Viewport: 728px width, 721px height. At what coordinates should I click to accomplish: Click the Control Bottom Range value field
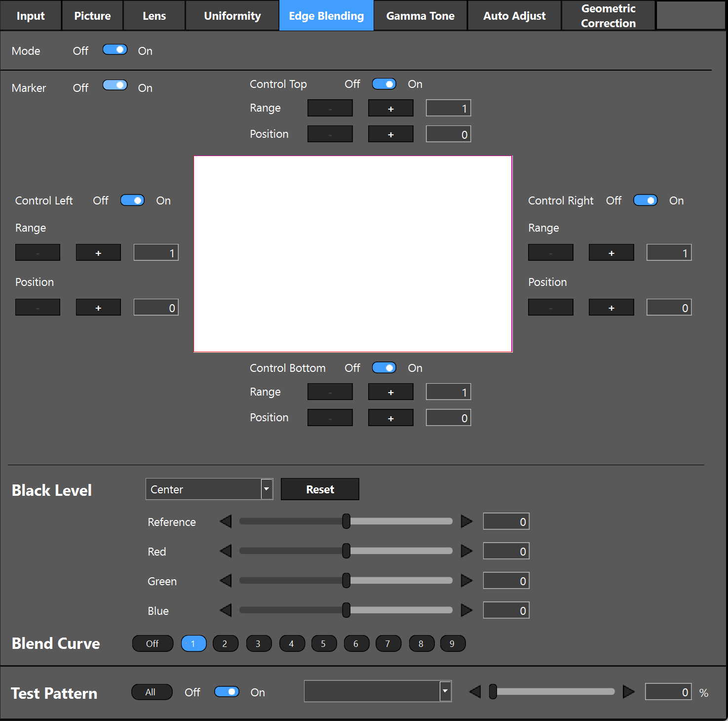pyautogui.click(x=448, y=392)
